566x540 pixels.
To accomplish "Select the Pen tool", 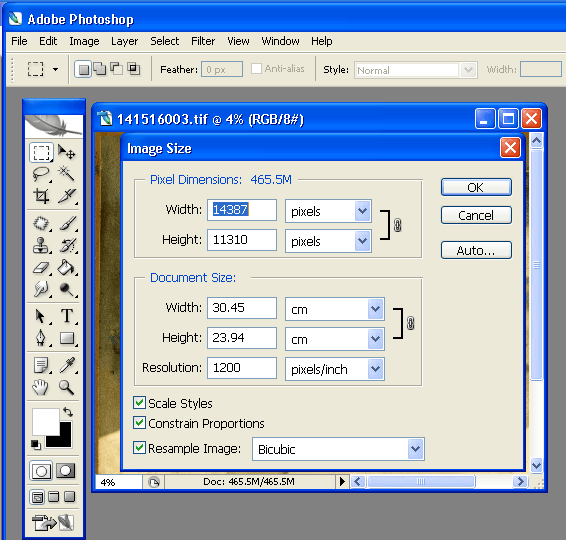I will (x=41, y=338).
